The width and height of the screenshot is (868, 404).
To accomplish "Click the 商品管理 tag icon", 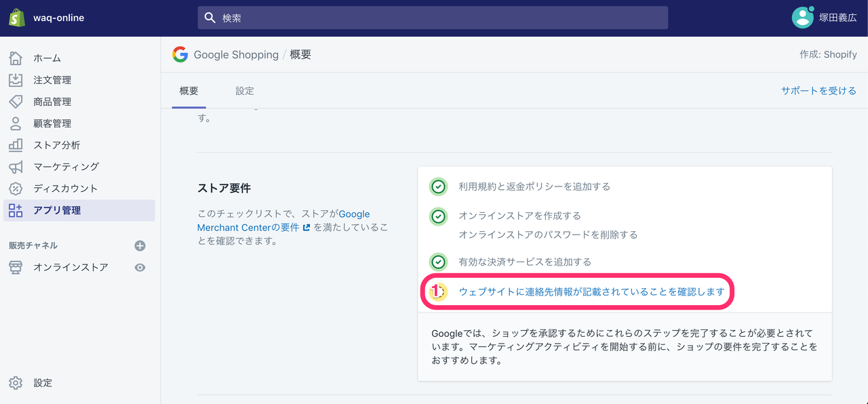I will (x=16, y=102).
